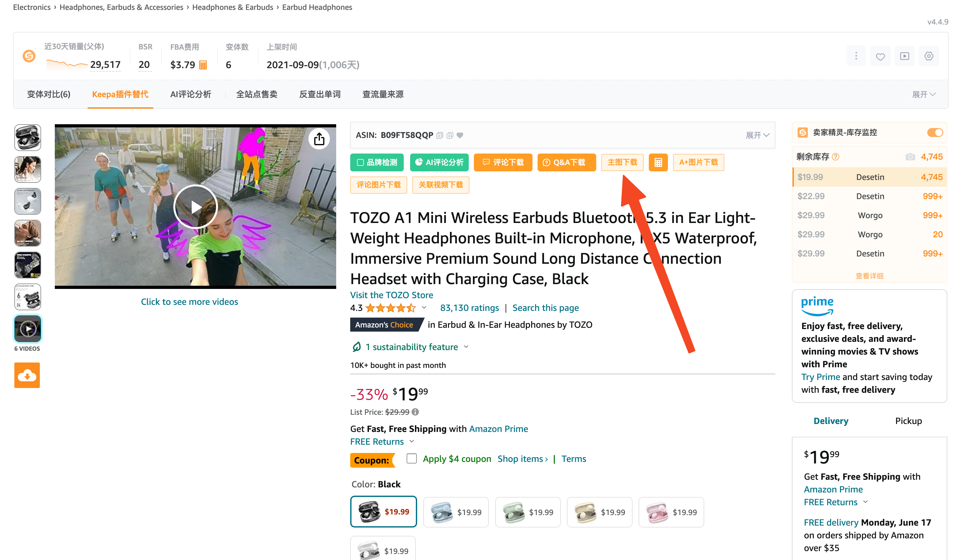Open the 83,130 ratings link

(469, 308)
